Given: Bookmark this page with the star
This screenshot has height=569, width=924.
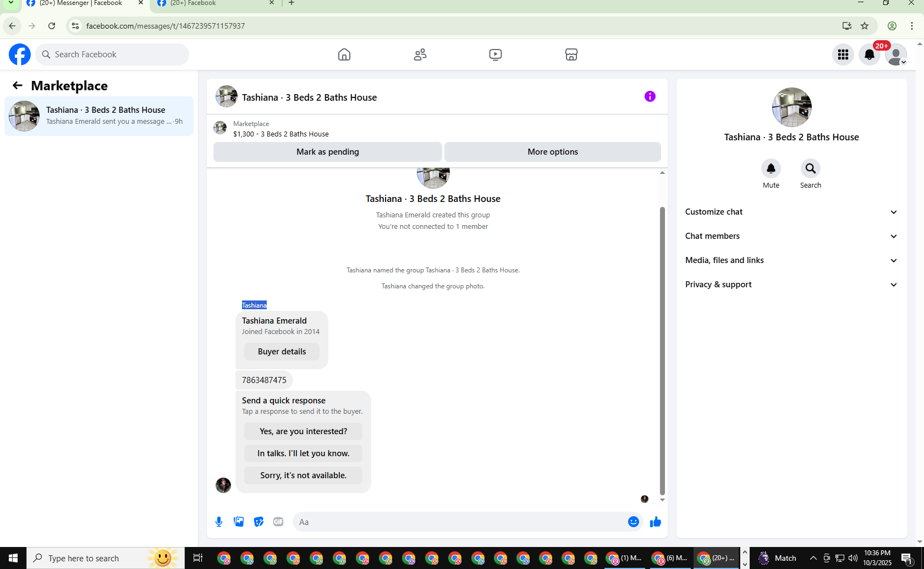Looking at the screenshot, I should [x=865, y=26].
